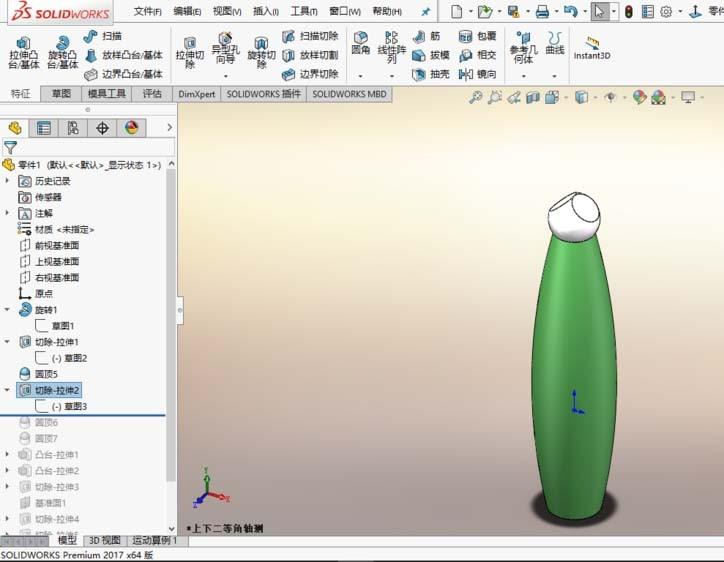Image resolution: width=724 pixels, height=562 pixels.
Task: Toggle Instant3D mode
Action: tap(592, 48)
